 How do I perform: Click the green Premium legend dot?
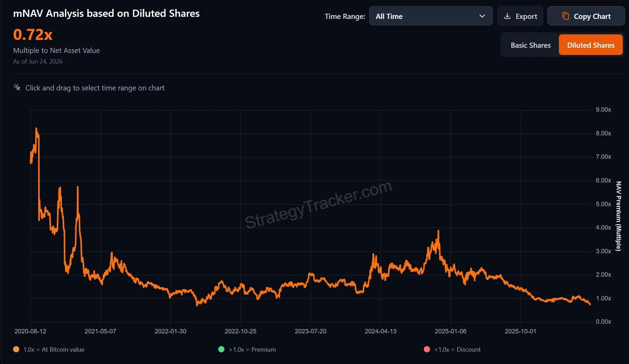click(x=221, y=349)
